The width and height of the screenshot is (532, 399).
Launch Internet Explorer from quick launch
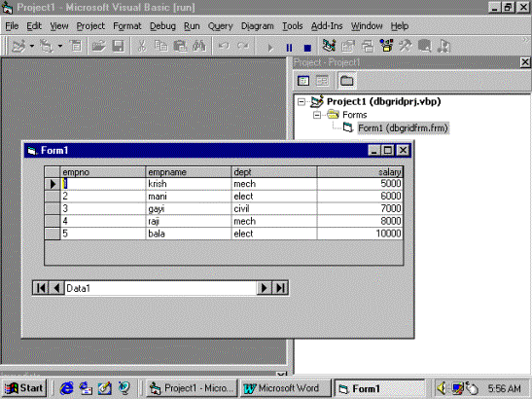[x=66, y=388]
